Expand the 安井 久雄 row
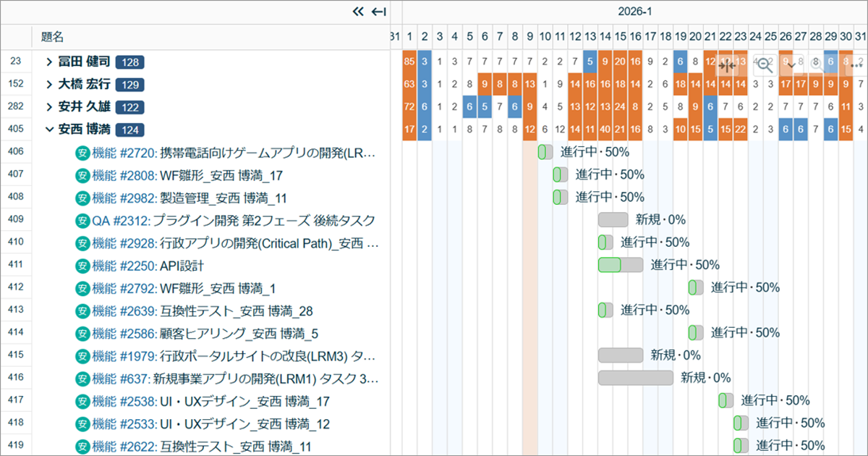The image size is (868, 456). 49,107
